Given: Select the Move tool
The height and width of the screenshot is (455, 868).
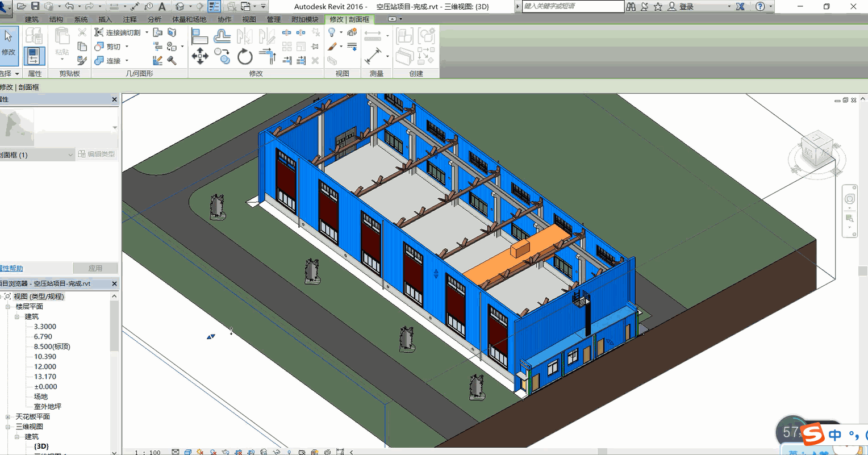Looking at the screenshot, I should (x=199, y=56).
